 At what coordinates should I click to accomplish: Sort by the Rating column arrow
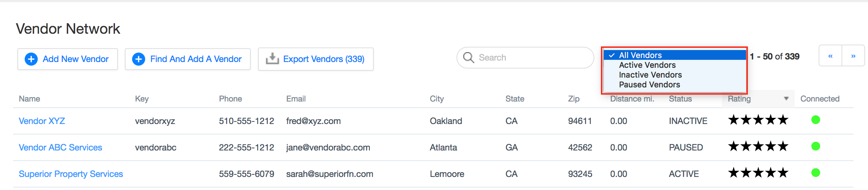pyautogui.click(x=786, y=99)
